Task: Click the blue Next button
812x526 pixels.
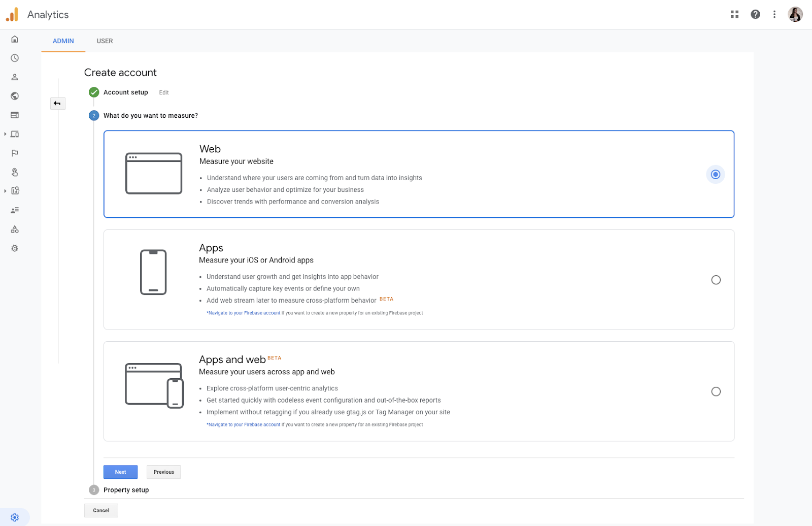Action: [120, 472]
